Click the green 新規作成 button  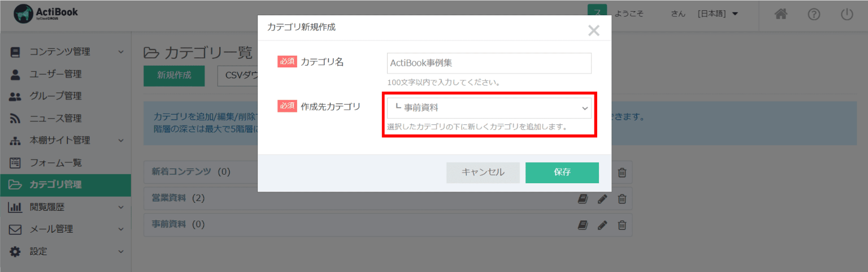pos(174,75)
